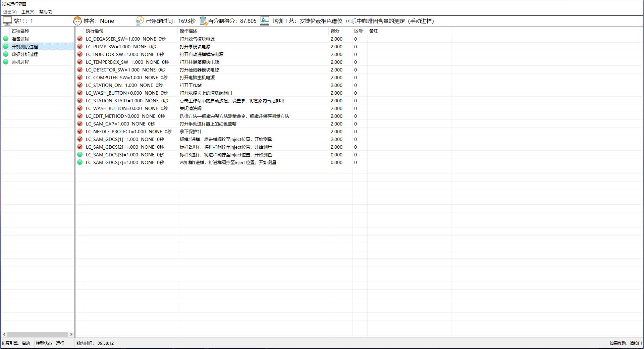The width and height of the screenshot is (644, 349).
Task: Click the clipboard icon beside 百分制得分
Action: [203, 21]
